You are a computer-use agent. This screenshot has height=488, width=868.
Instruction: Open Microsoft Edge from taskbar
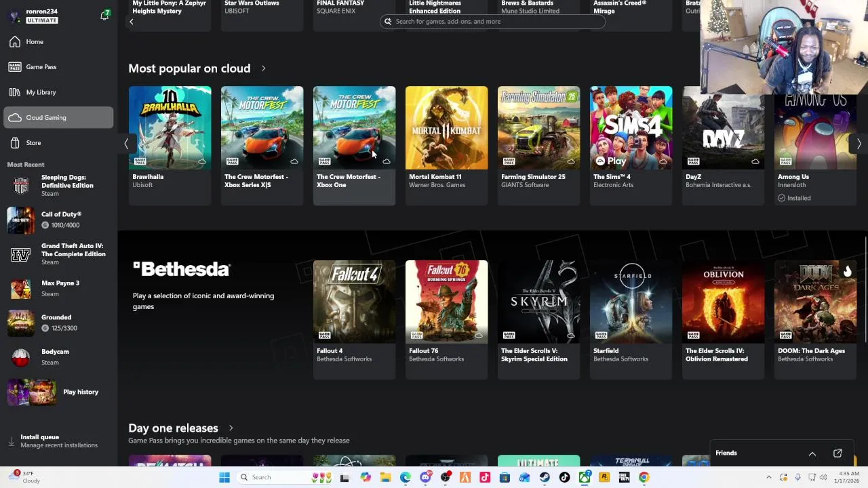(405, 477)
